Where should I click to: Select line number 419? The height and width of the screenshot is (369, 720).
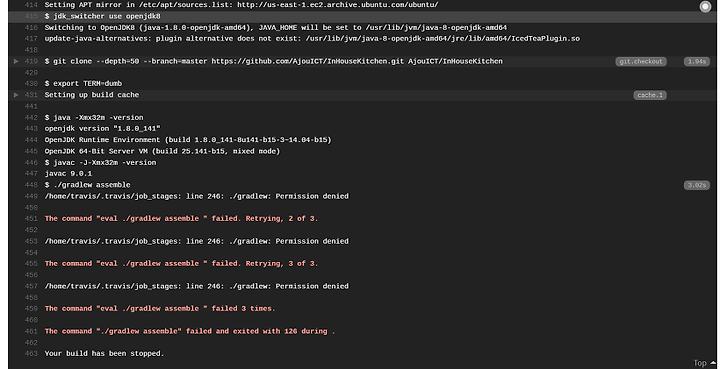tap(31, 61)
